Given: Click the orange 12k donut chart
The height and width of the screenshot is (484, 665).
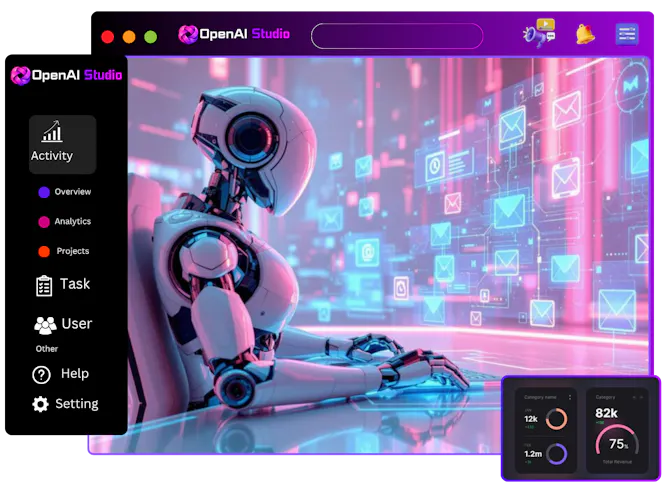Looking at the screenshot, I should click(556, 419).
